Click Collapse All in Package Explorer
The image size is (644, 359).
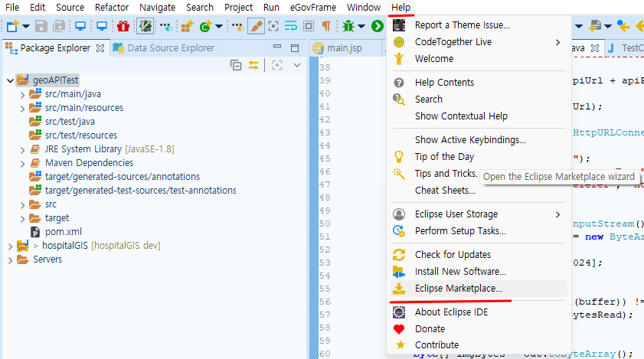(236, 65)
